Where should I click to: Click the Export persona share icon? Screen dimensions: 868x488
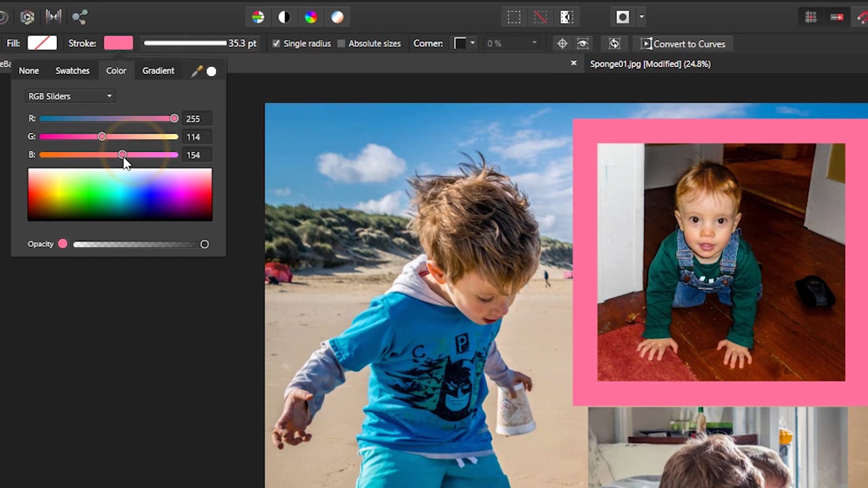click(79, 17)
